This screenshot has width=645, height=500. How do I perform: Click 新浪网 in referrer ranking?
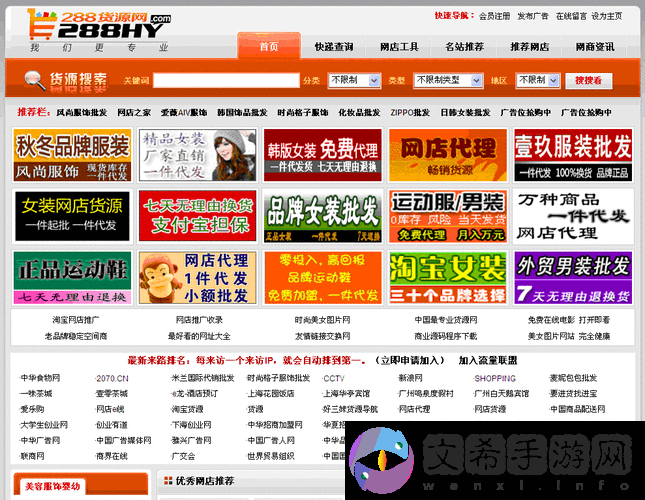pyautogui.click(x=410, y=378)
